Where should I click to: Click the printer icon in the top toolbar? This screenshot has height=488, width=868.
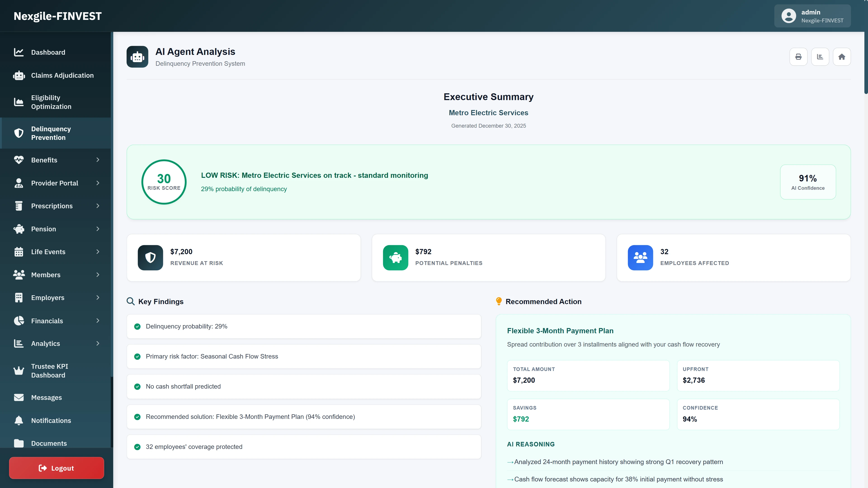click(x=799, y=56)
